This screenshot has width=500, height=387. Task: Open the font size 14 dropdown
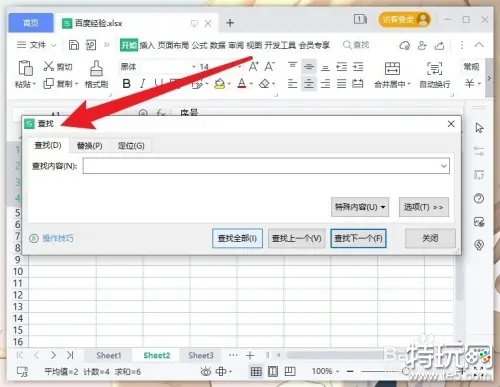(239, 67)
